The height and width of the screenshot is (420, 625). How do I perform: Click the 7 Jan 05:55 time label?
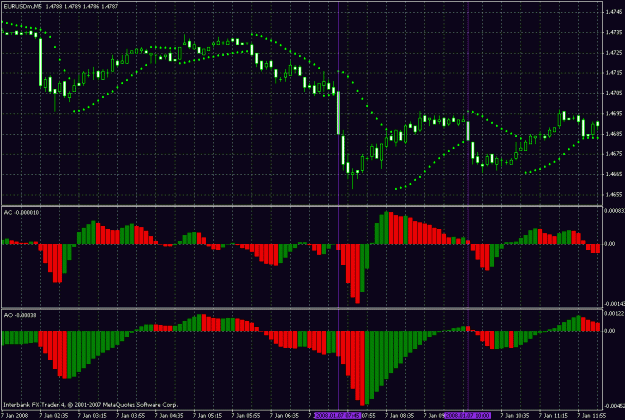tap(246, 416)
